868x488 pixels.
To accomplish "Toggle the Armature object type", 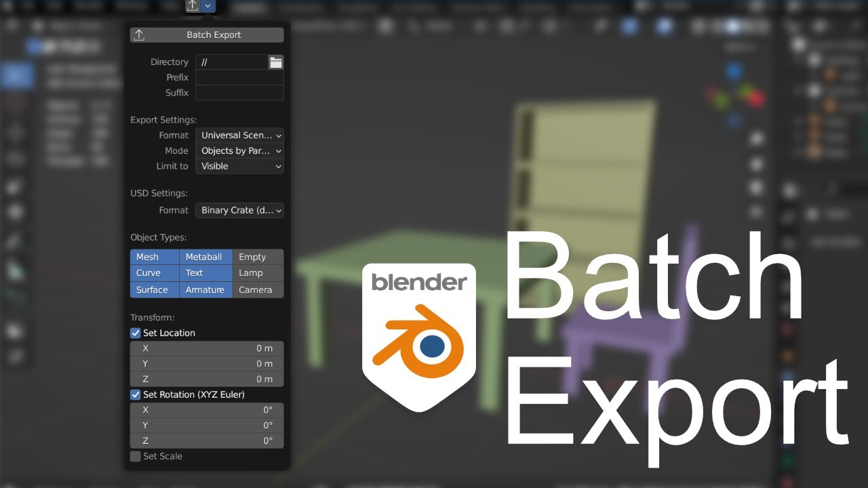I will [206, 290].
